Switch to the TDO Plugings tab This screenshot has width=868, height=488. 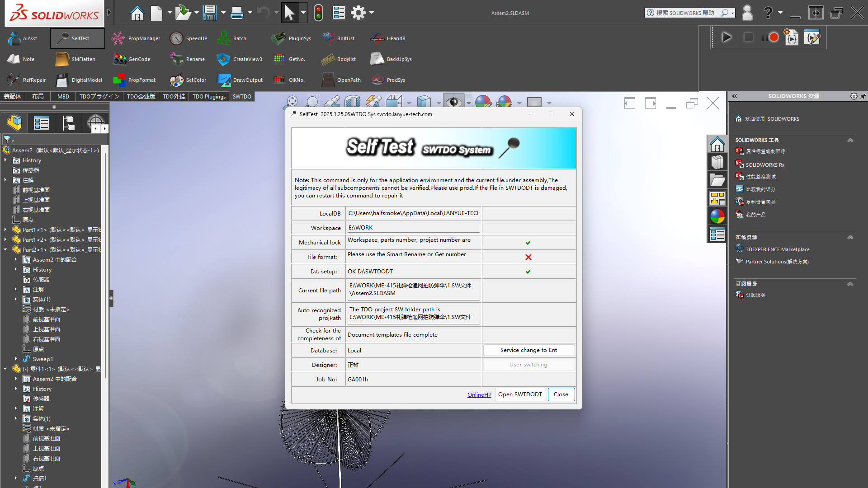[x=209, y=97]
